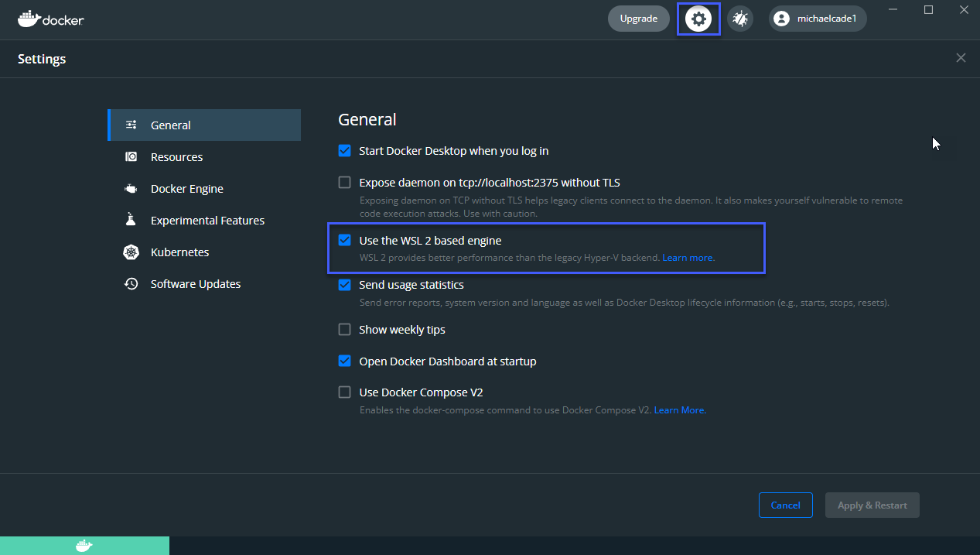This screenshot has width=980, height=555.
Task: Click the Software Updates clock icon
Action: tap(131, 283)
